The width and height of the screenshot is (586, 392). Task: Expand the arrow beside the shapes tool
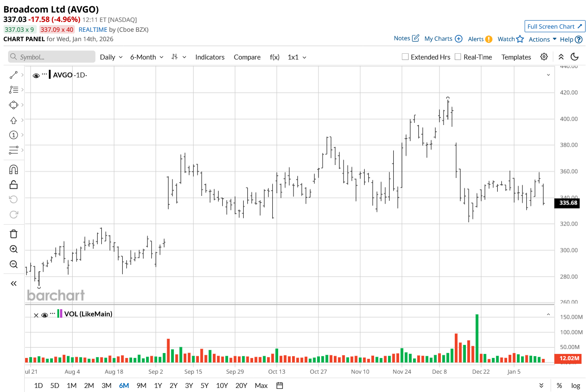22,105
